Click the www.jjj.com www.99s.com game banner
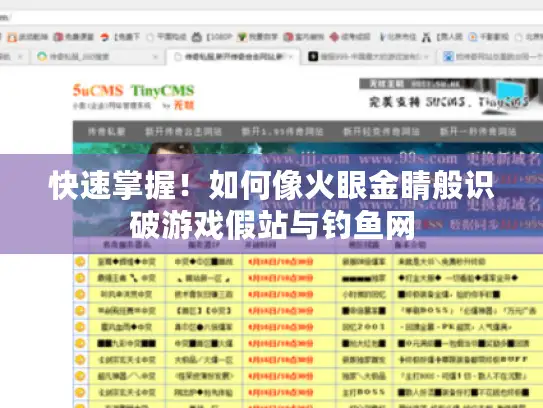 pyautogui.click(x=308, y=189)
